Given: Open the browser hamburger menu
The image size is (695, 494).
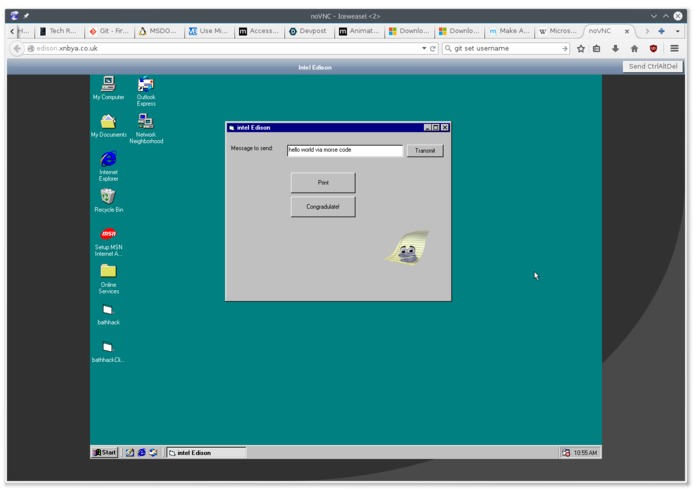Looking at the screenshot, I should (x=674, y=48).
